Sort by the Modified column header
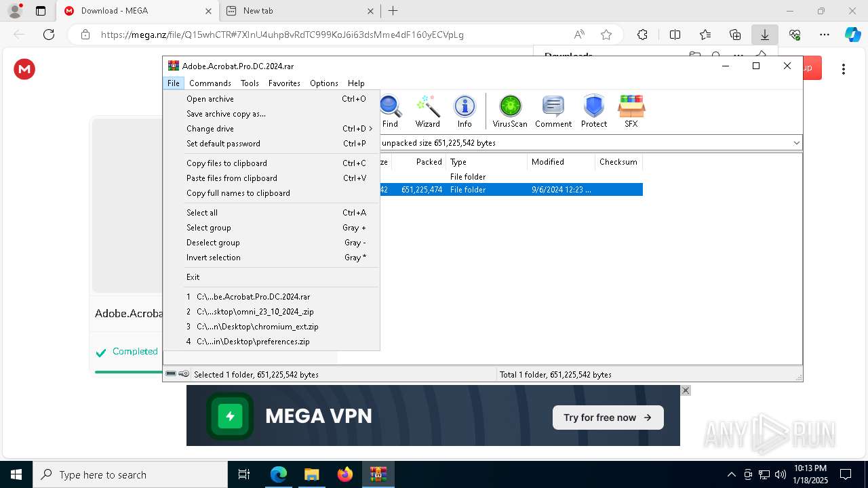 (561, 162)
